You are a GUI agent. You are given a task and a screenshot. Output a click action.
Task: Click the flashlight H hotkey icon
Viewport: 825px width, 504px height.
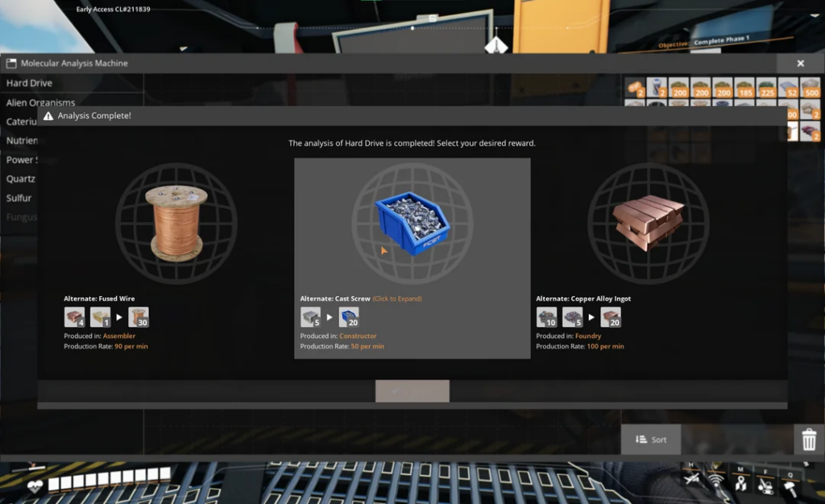[692, 478]
